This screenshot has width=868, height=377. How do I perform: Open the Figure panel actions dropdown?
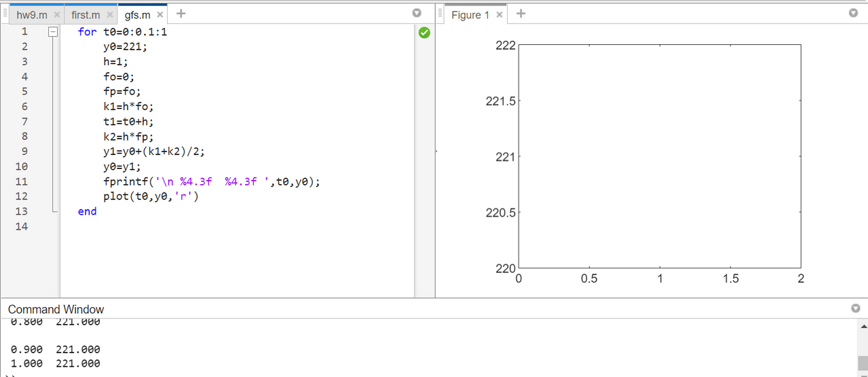[x=853, y=14]
